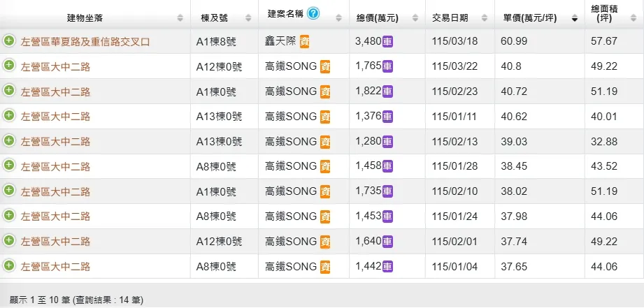Open the 左營區大中二路 link in the 1,822 row
644x308 pixels.
pos(55,92)
